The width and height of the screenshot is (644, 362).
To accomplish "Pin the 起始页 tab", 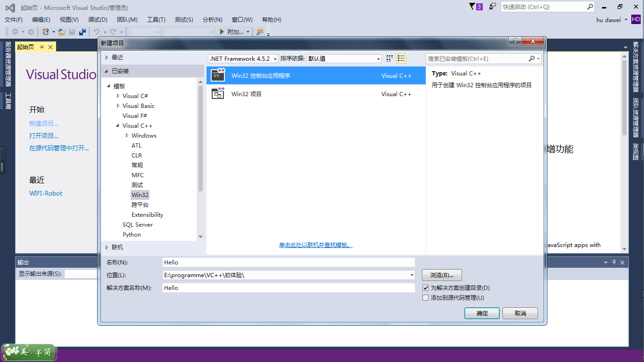I will pos(41,47).
